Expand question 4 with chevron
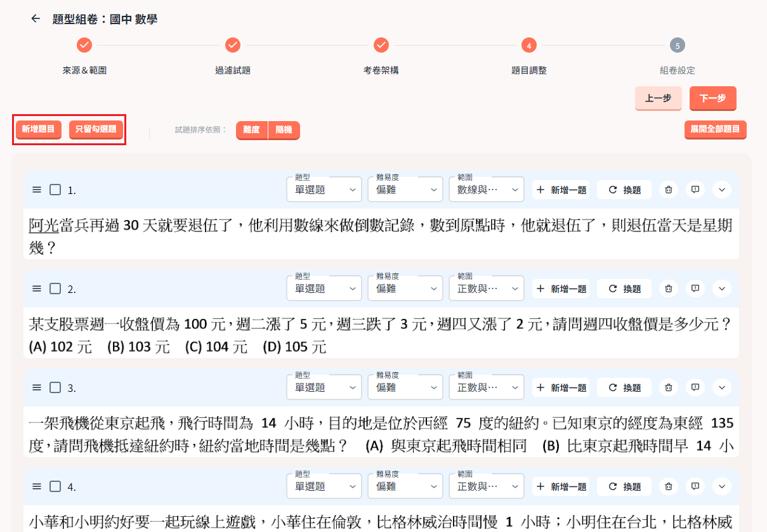 click(x=722, y=486)
